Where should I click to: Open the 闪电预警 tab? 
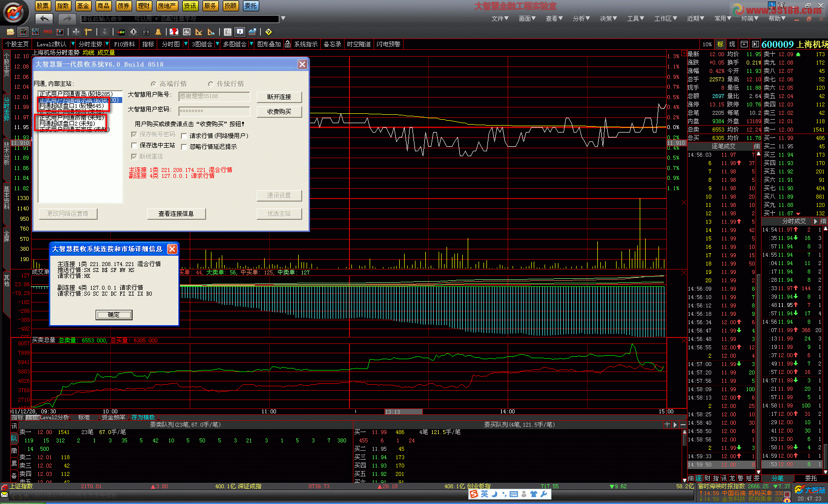tap(388, 44)
